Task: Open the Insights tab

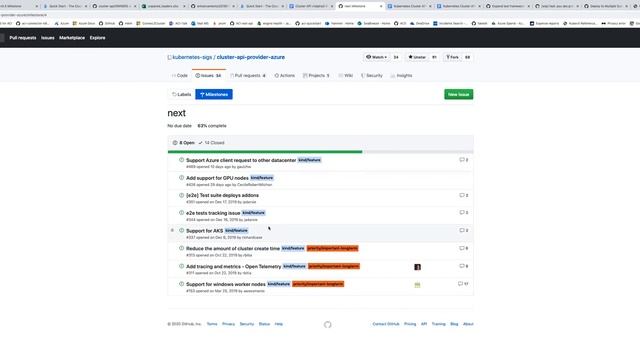Action: (x=402, y=76)
